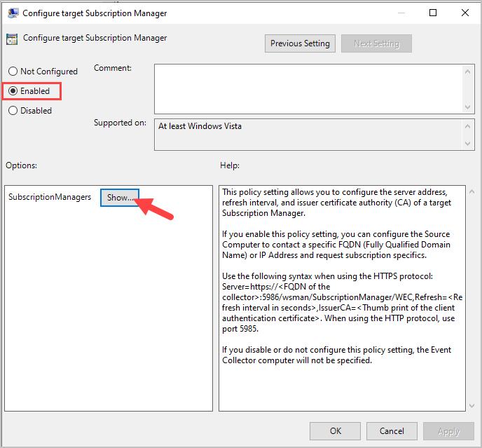Minimize the Configure target Subscription Manager window
The image size is (482, 448).
point(401,13)
